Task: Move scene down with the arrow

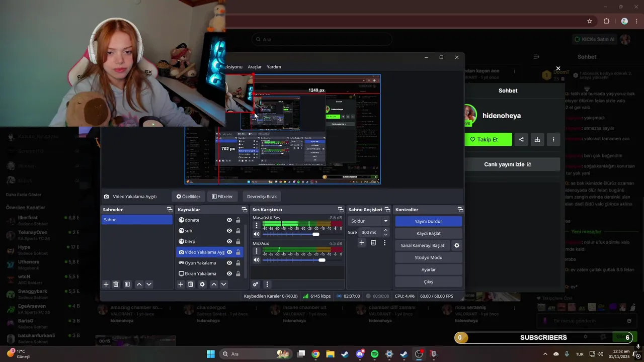Action: pyautogui.click(x=149, y=284)
